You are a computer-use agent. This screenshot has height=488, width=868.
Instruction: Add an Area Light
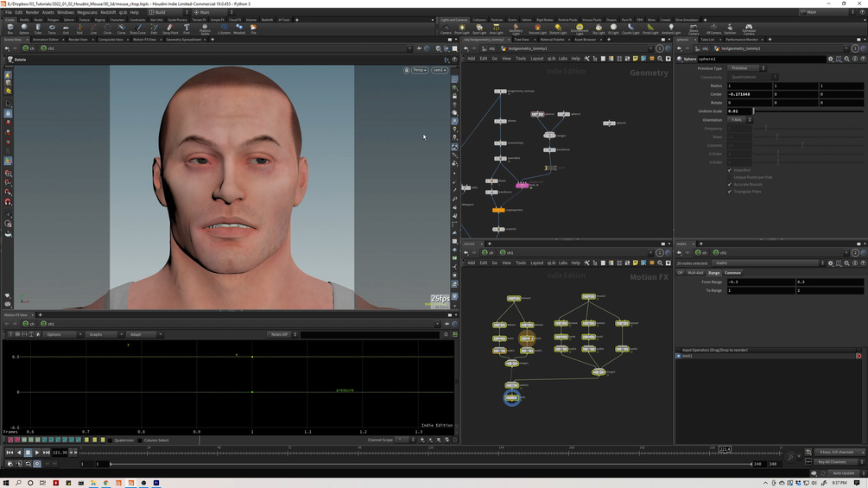click(x=496, y=29)
